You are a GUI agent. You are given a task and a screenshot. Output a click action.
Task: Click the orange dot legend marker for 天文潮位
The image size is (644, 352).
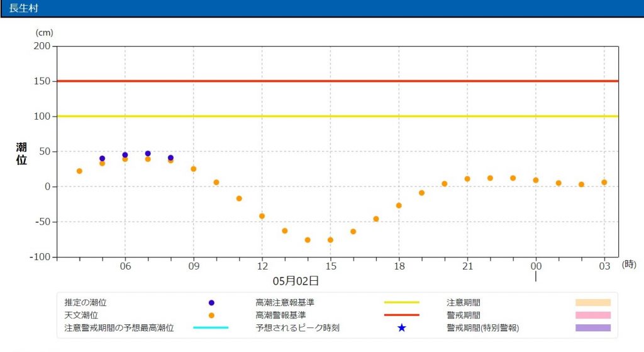pyautogui.click(x=211, y=316)
